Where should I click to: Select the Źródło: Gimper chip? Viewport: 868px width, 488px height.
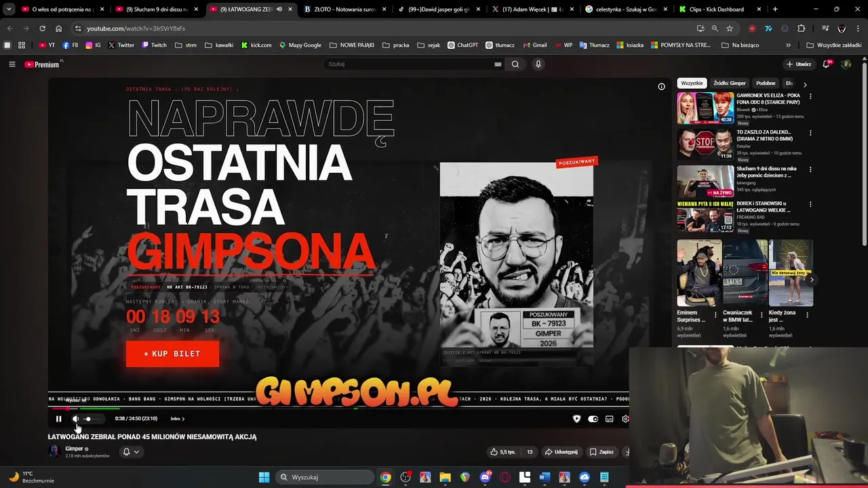pos(729,83)
